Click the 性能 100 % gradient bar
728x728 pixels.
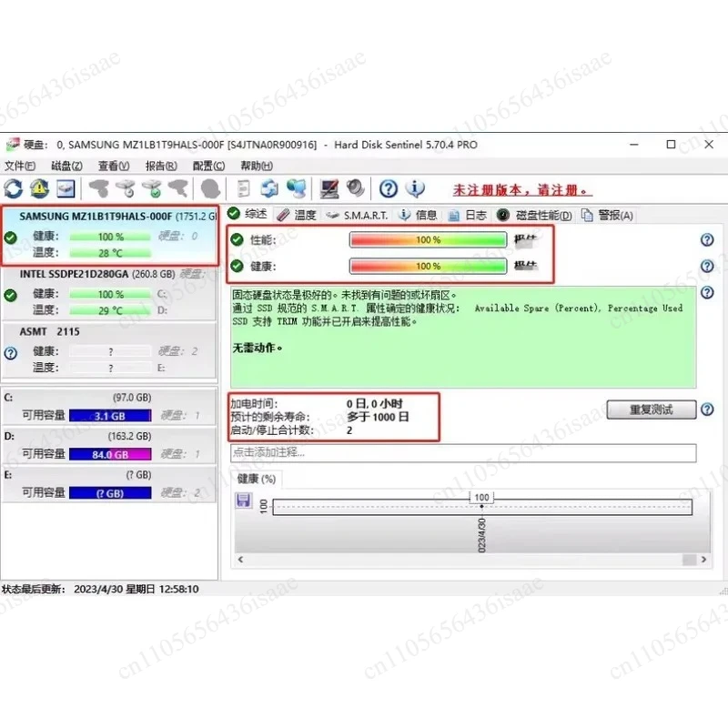(428, 239)
